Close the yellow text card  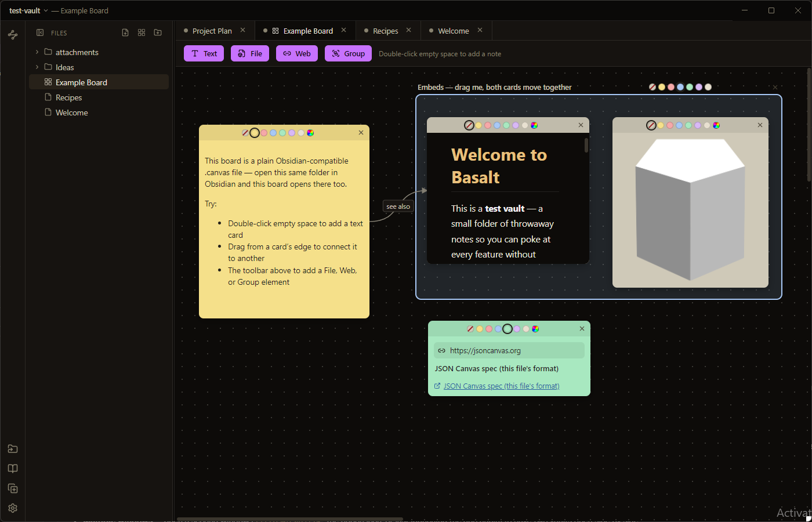361,133
